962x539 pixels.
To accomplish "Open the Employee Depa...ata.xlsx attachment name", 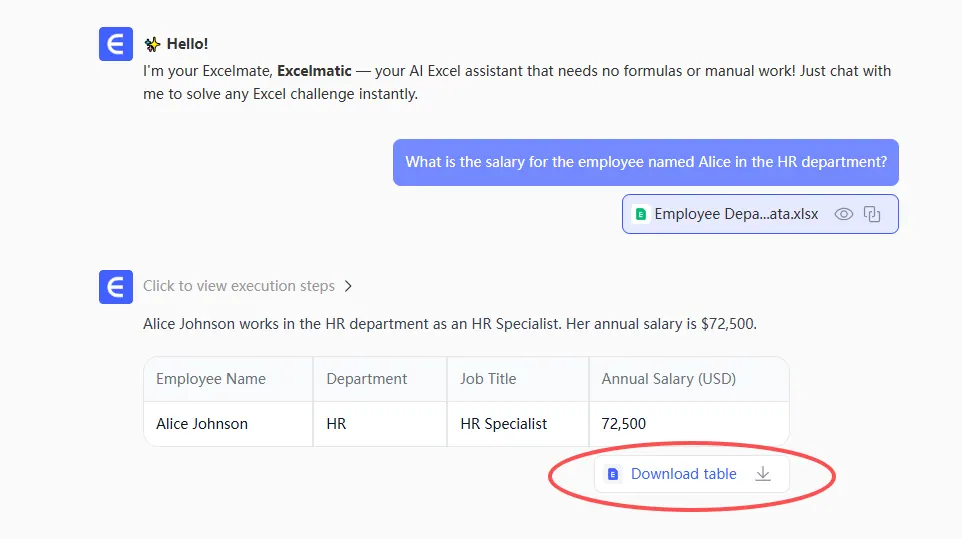I will tap(736, 214).
